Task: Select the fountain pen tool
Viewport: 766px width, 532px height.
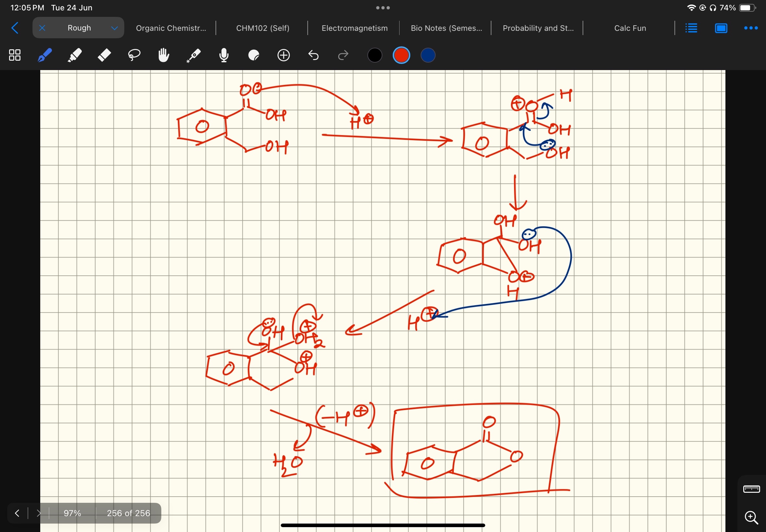Action: click(45, 55)
